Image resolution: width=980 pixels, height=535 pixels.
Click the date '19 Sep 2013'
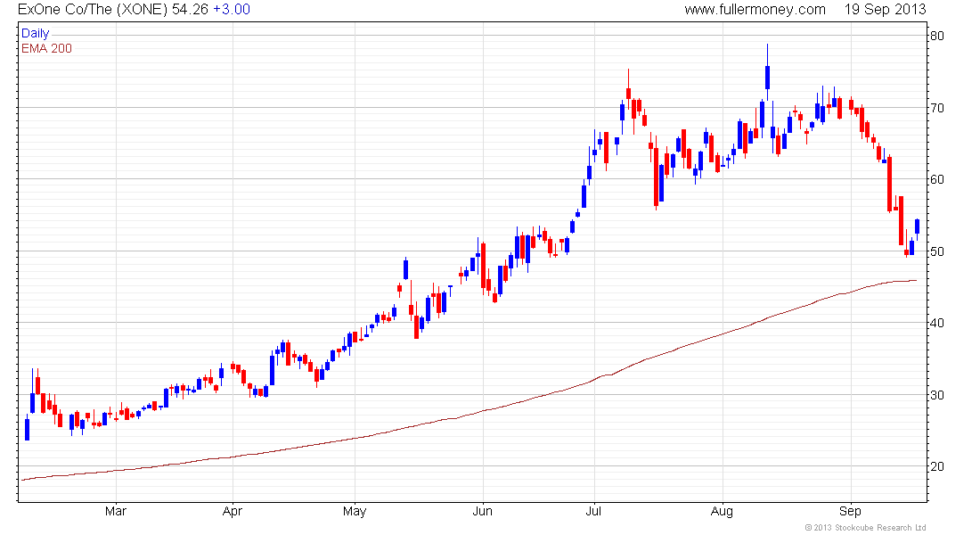(885, 10)
